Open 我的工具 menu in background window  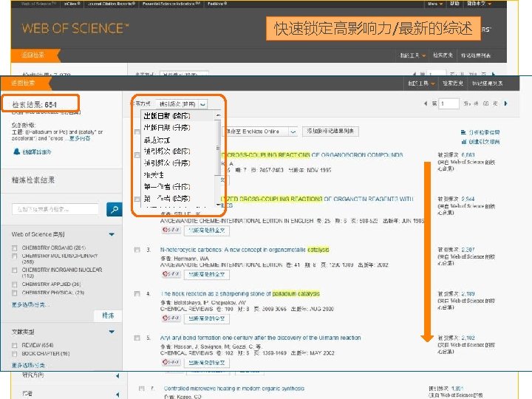(412, 55)
